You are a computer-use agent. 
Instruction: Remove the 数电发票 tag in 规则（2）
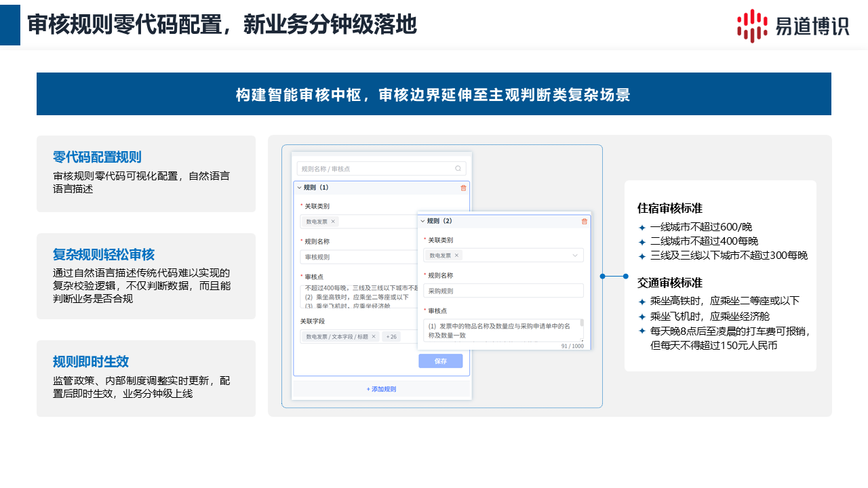(x=456, y=256)
